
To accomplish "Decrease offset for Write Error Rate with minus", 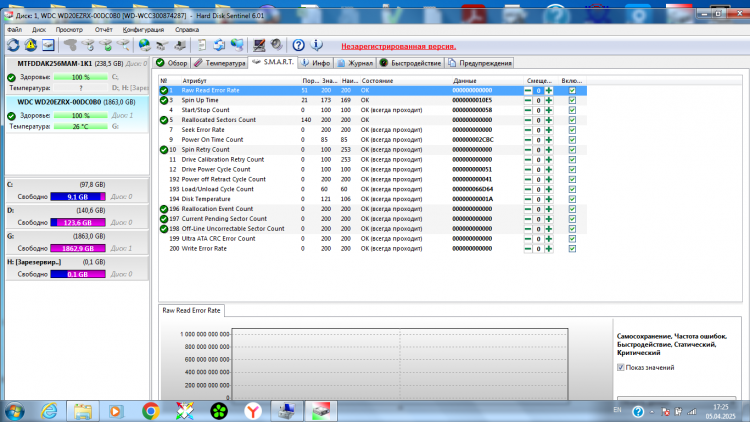I will pyautogui.click(x=528, y=249).
